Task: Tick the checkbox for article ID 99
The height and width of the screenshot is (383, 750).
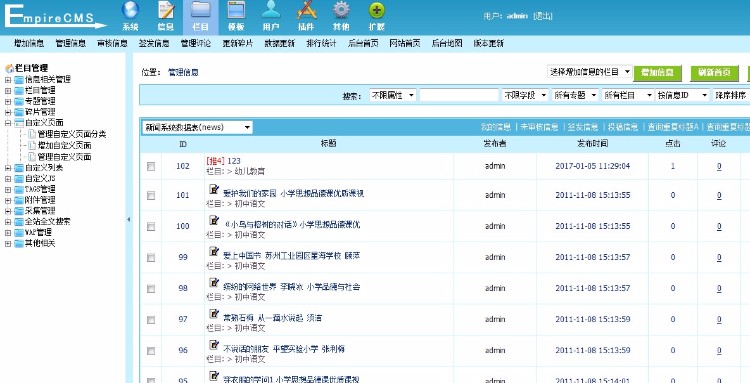Action: point(151,257)
